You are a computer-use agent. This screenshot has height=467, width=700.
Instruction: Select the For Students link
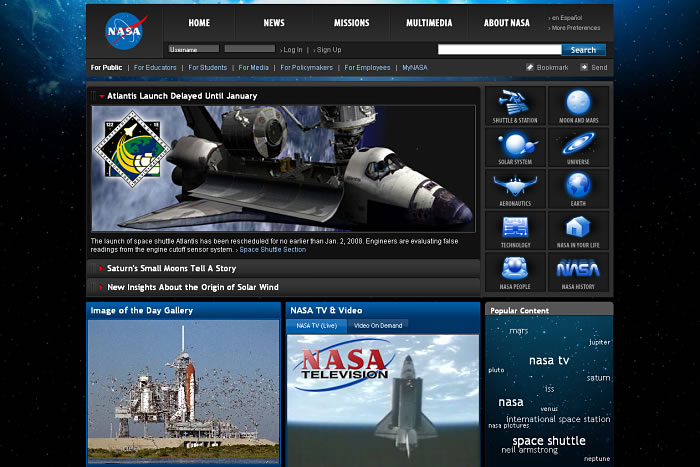tap(208, 67)
